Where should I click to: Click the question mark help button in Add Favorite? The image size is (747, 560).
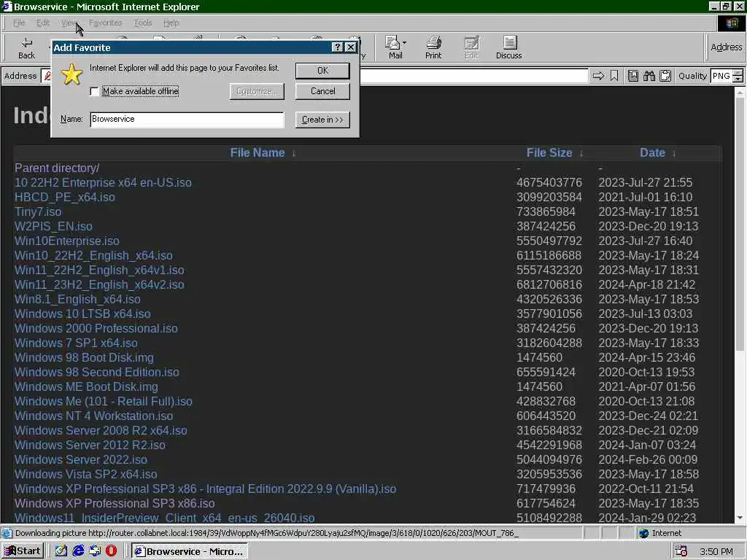(x=337, y=47)
